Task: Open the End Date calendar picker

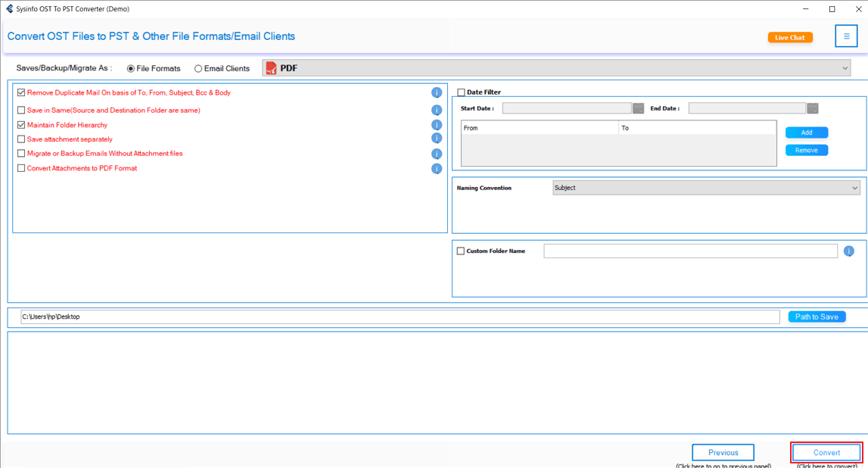Action: 812,108
